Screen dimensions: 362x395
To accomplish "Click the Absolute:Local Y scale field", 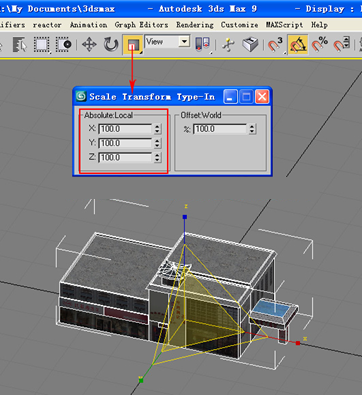I will 125,143.
